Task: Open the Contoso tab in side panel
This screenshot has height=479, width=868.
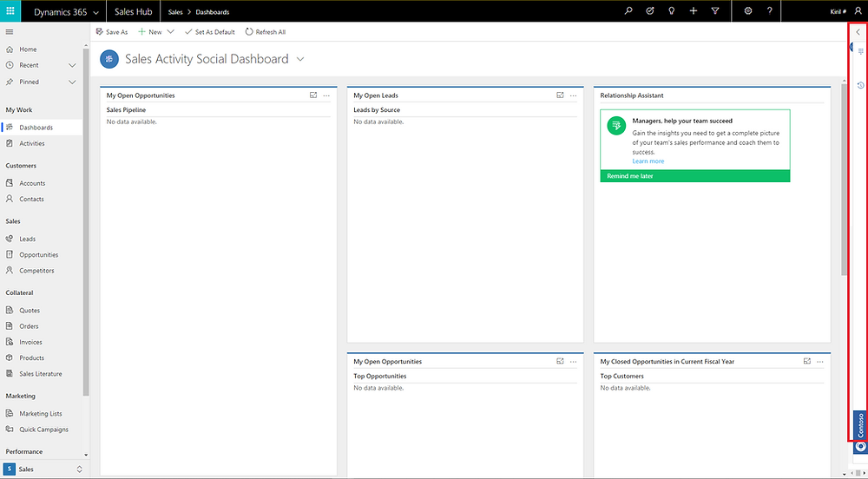Action: click(x=860, y=425)
